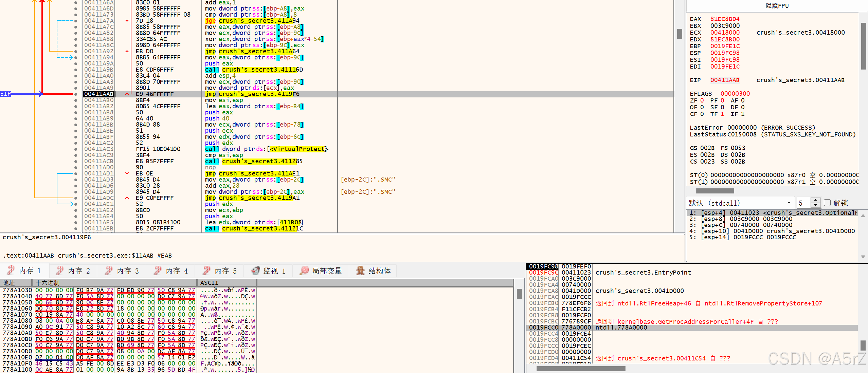Click the 内存 2 tab icon
This screenshot has height=373, width=868.
(60, 270)
